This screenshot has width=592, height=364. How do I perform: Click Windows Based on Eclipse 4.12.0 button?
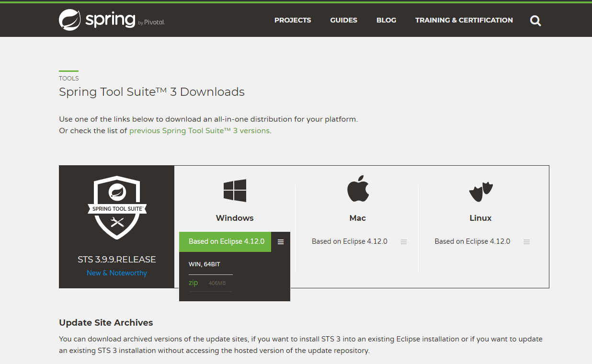(225, 242)
